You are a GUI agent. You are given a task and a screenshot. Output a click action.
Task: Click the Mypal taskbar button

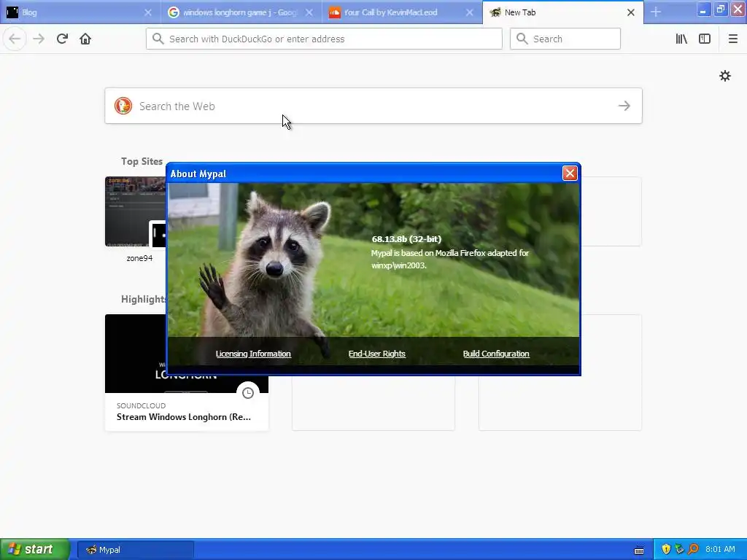coord(136,550)
